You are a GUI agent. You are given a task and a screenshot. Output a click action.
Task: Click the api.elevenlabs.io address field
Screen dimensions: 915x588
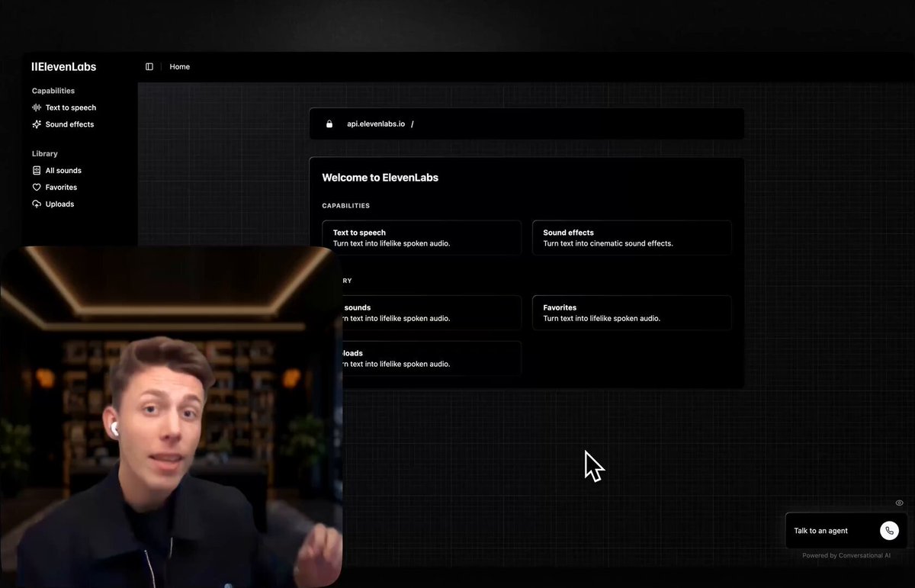[x=526, y=124]
